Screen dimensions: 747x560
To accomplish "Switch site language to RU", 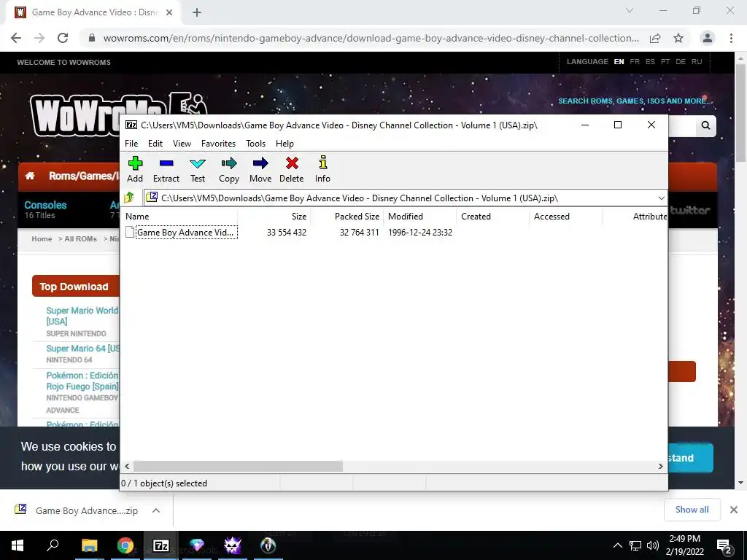I will point(697,62).
